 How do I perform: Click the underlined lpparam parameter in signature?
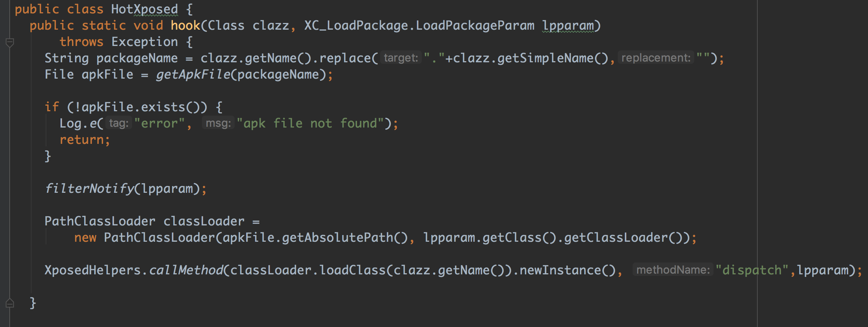(x=568, y=26)
